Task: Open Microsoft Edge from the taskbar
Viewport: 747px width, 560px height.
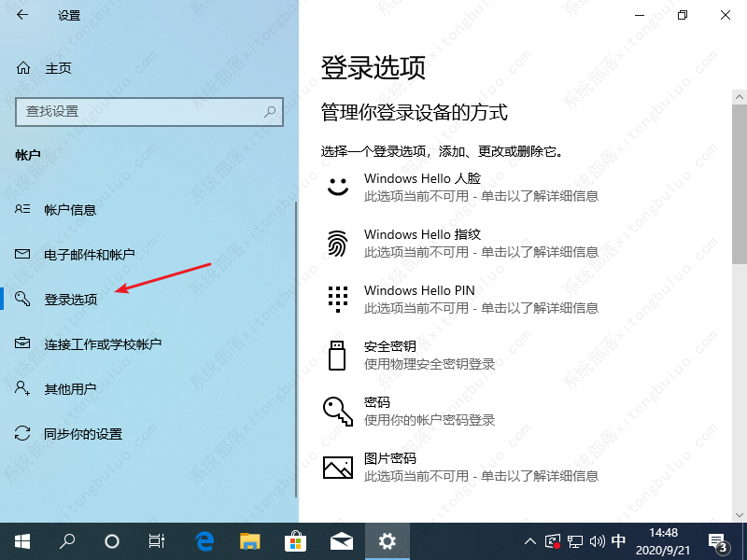Action: [x=203, y=540]
